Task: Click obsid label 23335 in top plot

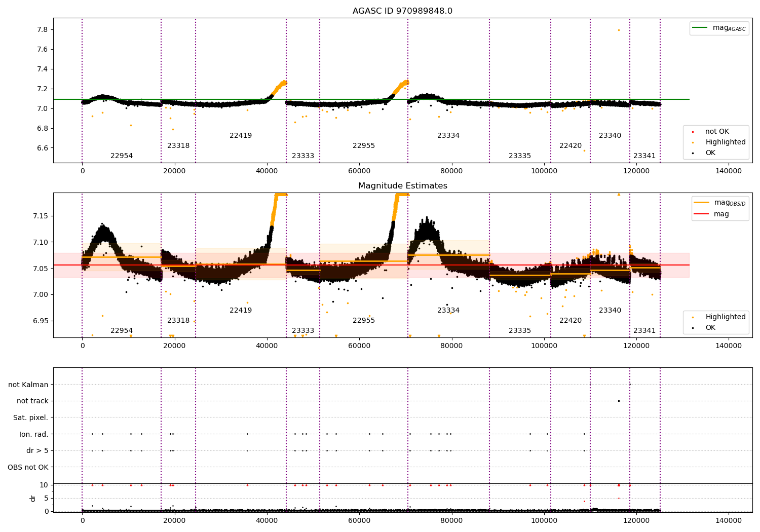Action: point(520,156)
